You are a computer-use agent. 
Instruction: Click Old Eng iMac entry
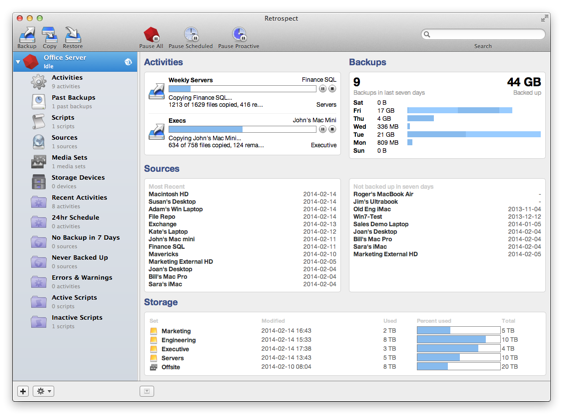click(447, 209)
